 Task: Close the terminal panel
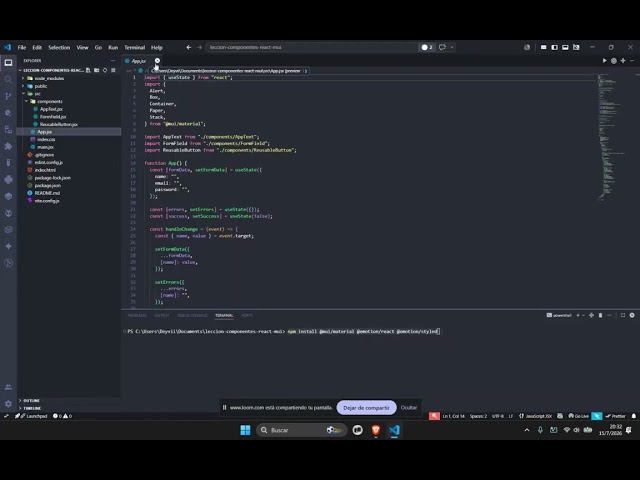[632, 316]
